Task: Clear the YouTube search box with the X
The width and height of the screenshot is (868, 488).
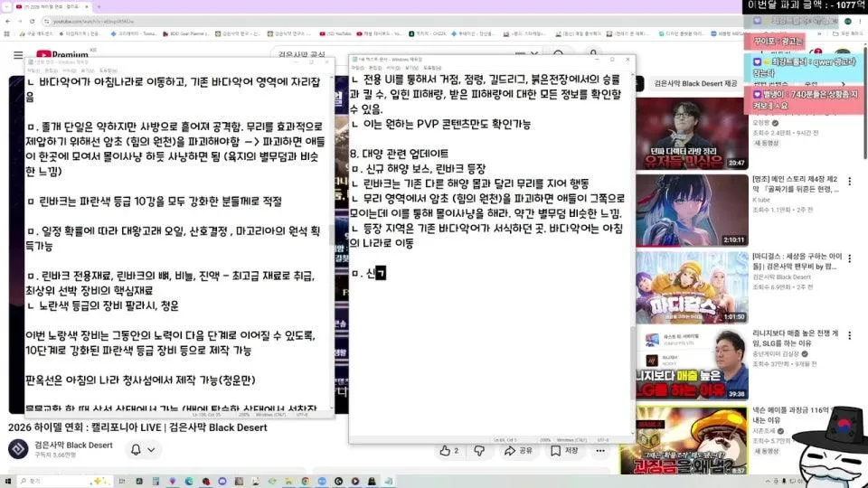Action: tap(534, 55)
